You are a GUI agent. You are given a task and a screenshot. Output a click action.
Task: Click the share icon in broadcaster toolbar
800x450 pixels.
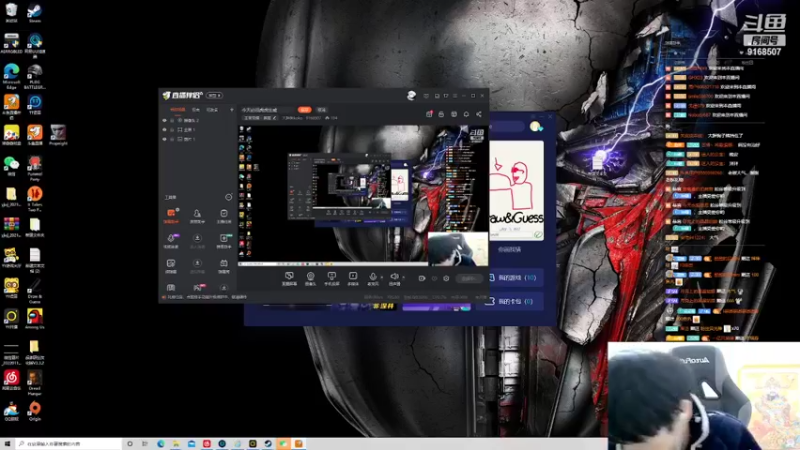[x=479, y=114]
